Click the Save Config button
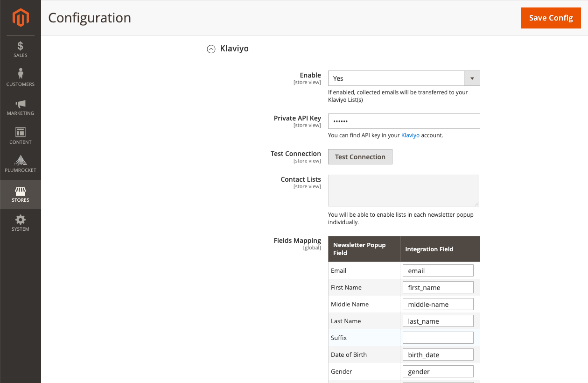 (x=551, y=18)
